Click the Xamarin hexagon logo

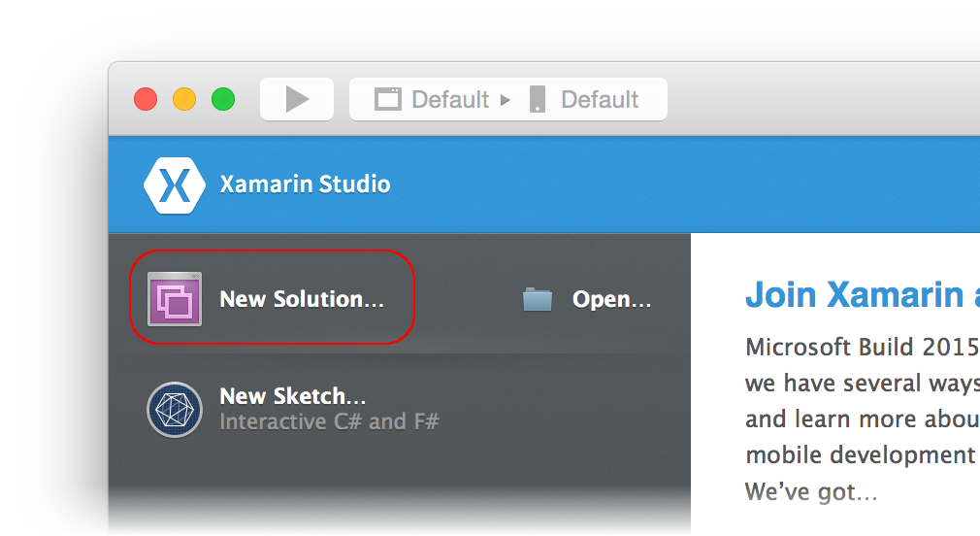point(175,184)
